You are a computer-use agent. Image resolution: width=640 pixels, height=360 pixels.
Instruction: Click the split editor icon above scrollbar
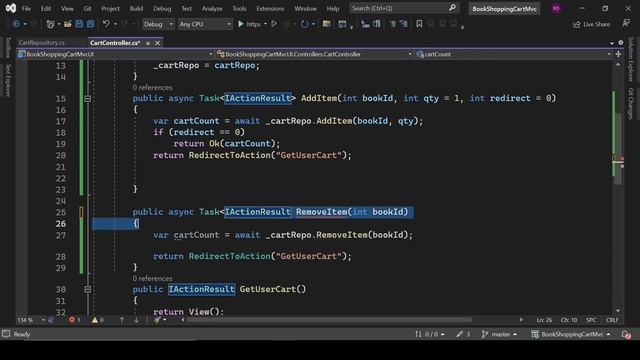618,54
